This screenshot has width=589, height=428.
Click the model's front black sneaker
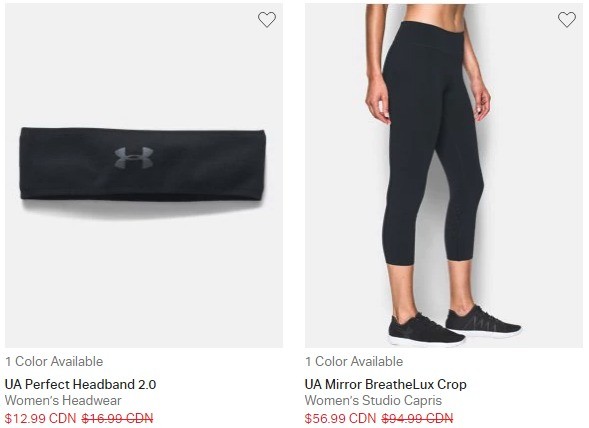(426, 331)
